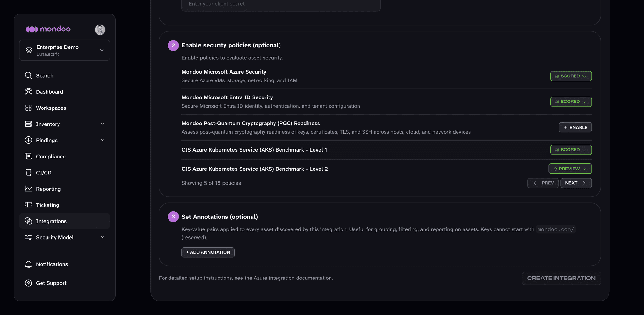The image size is (644, 315).
Task: Click the 'Showing 5 of 18 policies' text
Action: pos(211,183)
